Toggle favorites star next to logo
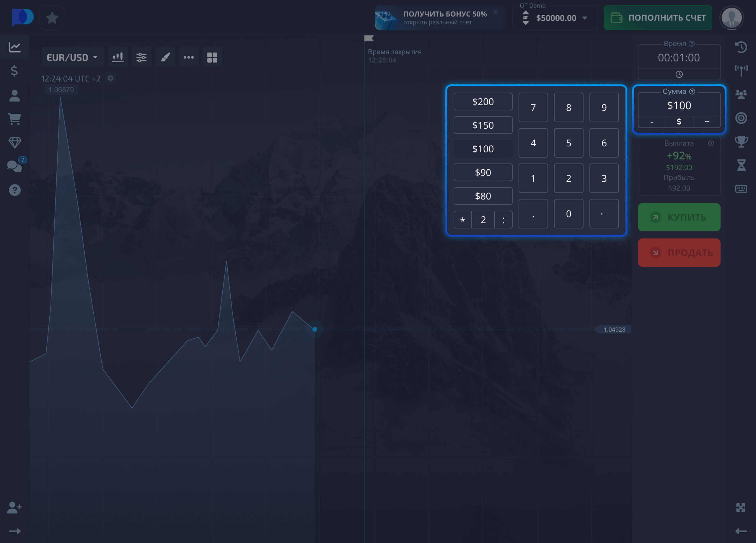Viewport: 756px width, 543px height. coord(52,18)
